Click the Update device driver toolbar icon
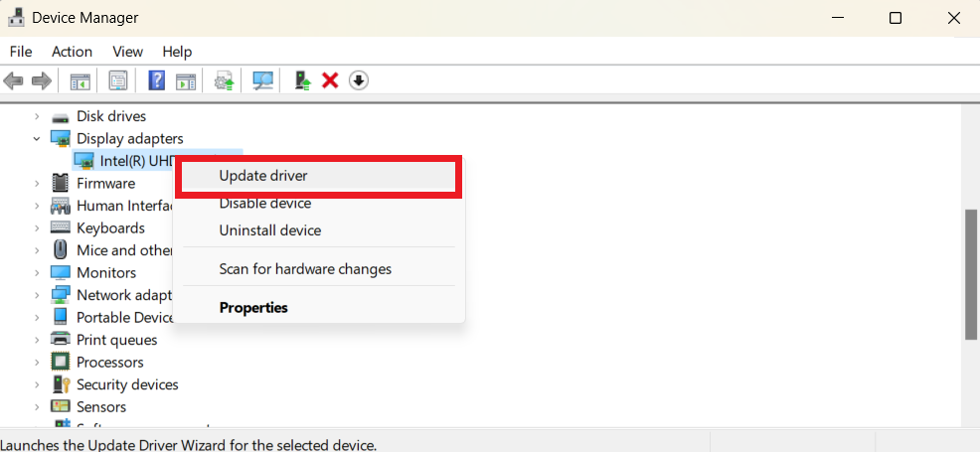Image resolution: width=980 pixels, height=452 pixels. click(225, 80)
